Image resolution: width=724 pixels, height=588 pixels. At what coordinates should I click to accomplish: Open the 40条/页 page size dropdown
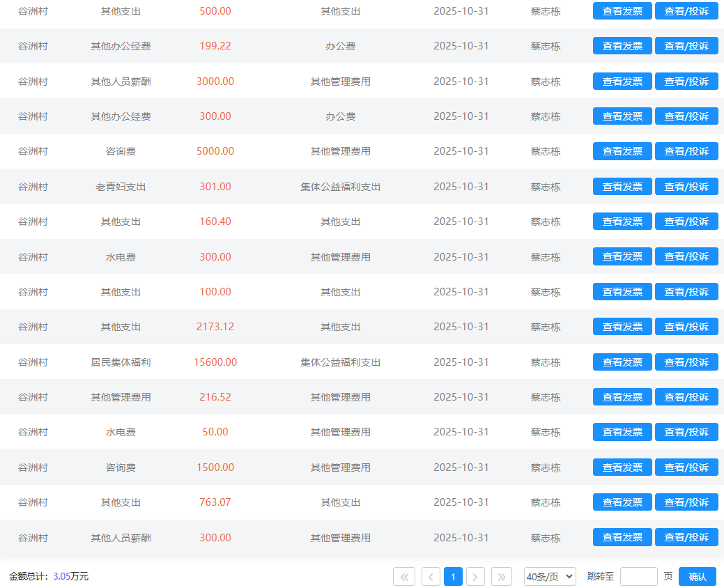(550, 576)
